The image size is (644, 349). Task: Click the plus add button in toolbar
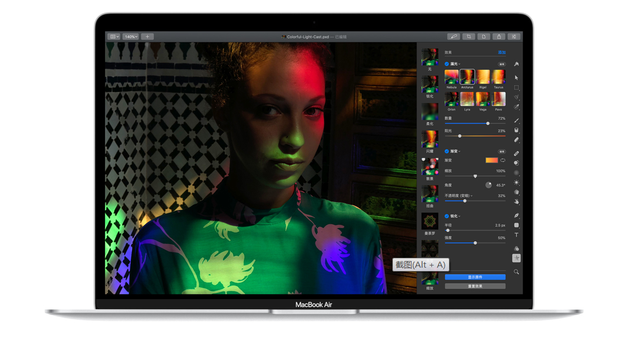coord(147,36)
